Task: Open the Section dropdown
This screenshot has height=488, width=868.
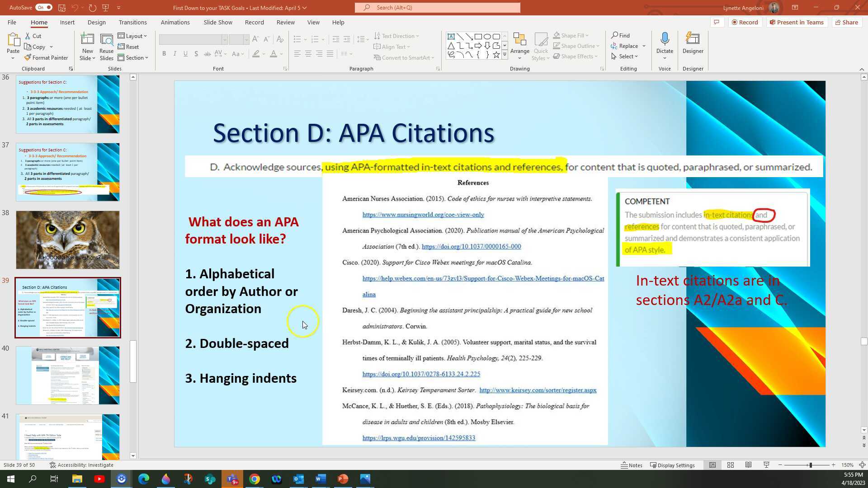Action: (133, 57)
